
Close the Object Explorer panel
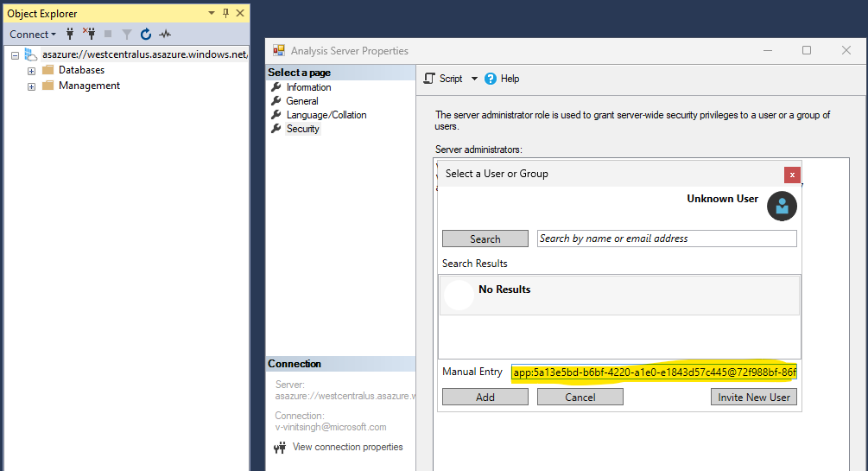240,13
